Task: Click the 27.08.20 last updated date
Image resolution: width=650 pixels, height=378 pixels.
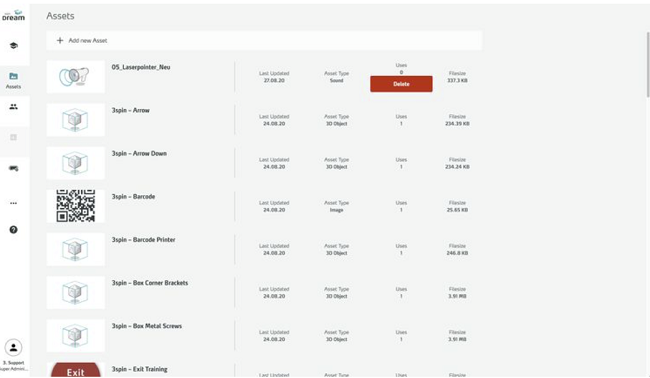Action: [274, 80]
